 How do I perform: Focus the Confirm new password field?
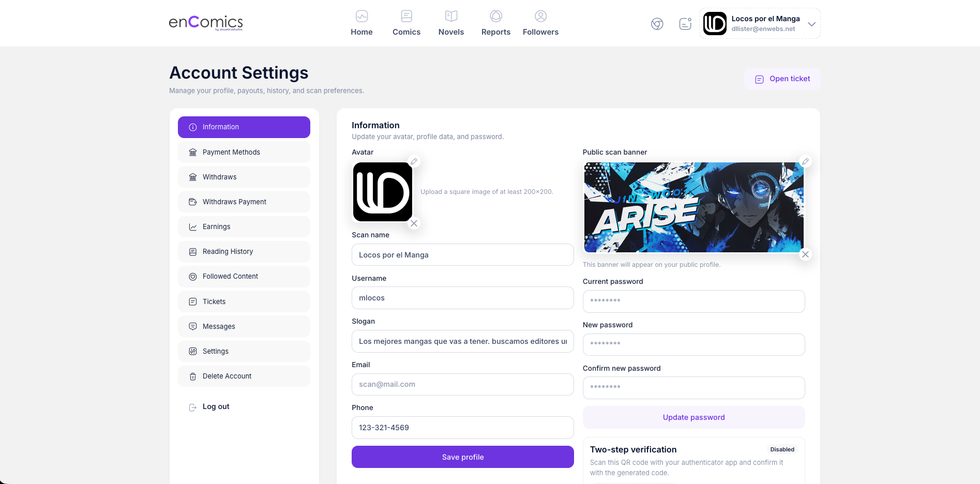(x=694, y=388)
